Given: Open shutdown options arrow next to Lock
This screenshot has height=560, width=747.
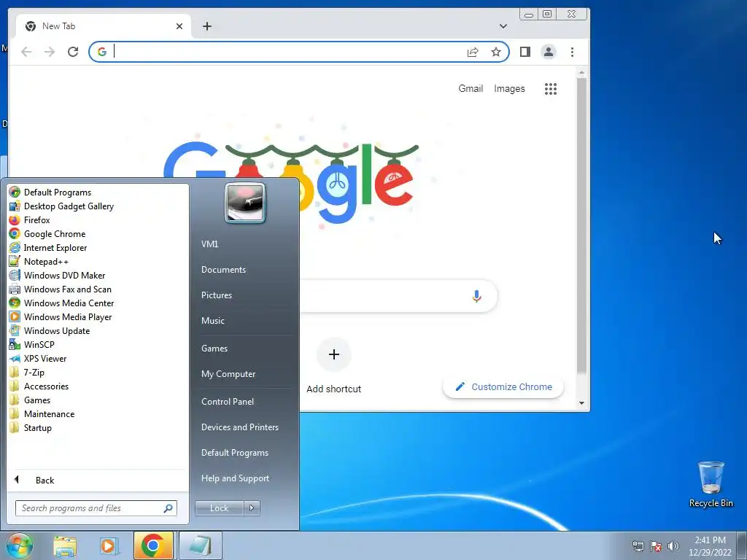Looking at the screenshot, I should coord(252,508).
